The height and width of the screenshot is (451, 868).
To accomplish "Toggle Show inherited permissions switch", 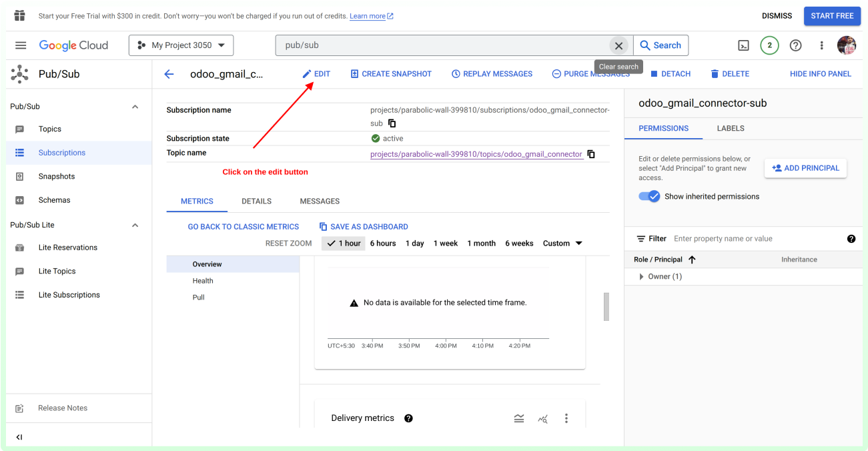I will pyautogui.click(x=649, y=196).
